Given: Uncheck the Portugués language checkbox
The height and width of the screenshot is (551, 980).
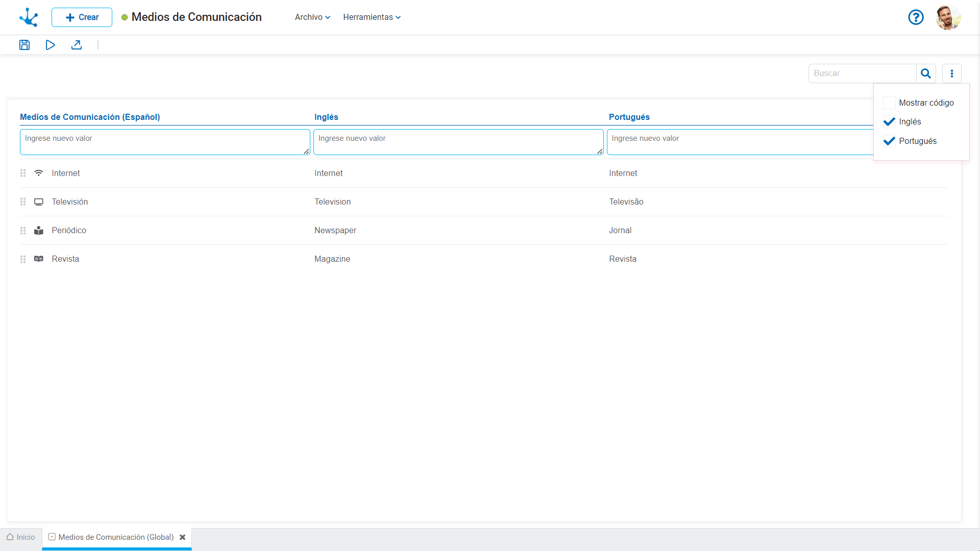Looking at the screenshot, I should click(x=889, y=141).
